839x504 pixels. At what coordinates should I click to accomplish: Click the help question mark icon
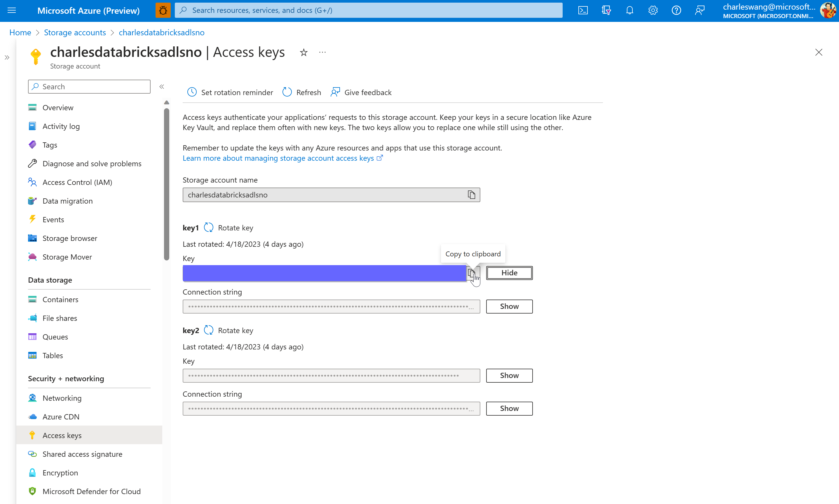coord(676,10)
